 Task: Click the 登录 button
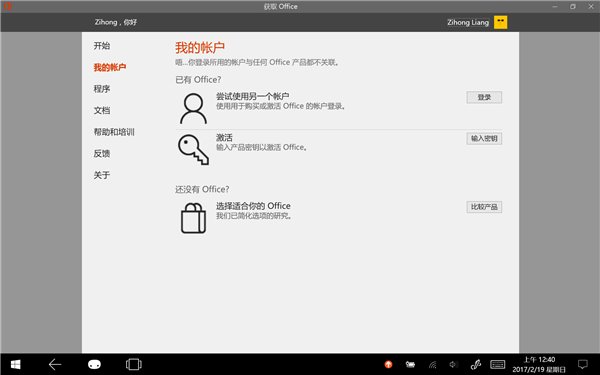click(484, 97)
